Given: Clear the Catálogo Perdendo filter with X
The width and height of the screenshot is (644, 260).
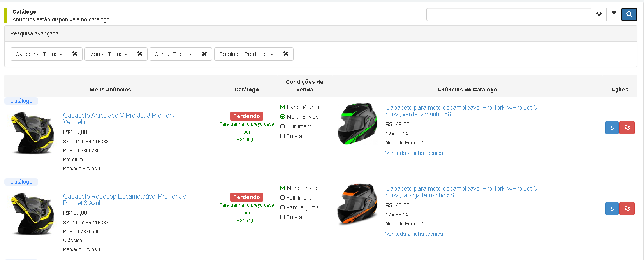Looking at the screenshot, I should tap(286, 54).
